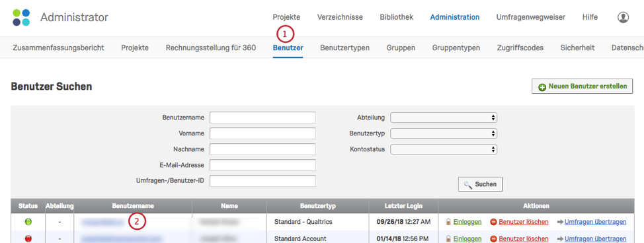Click the Qualtrics colored dots logo
This screenshot has height=243, width=644.
(21, 17)
